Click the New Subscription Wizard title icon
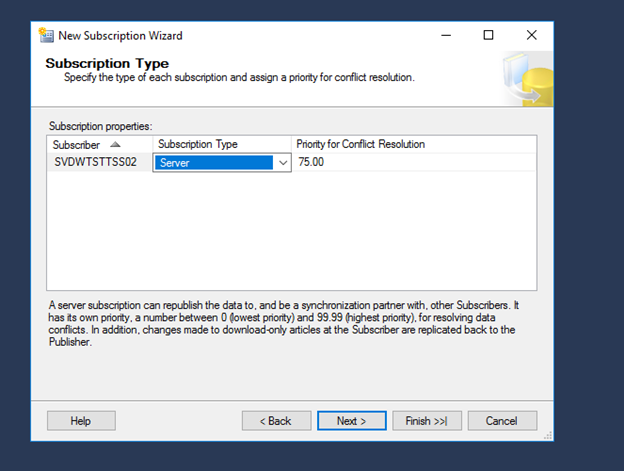The image size is (624, 471). pyautogui.click(x=46, y=35)
